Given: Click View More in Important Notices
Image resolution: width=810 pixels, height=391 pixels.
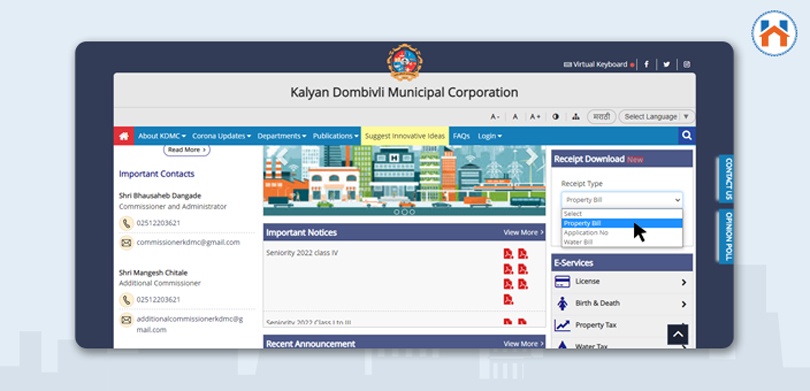Looking at the screenshot, I should [x=523, y=232].
